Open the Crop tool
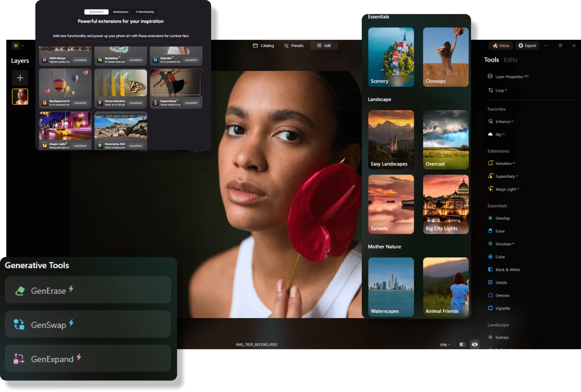 click(499, 91)
